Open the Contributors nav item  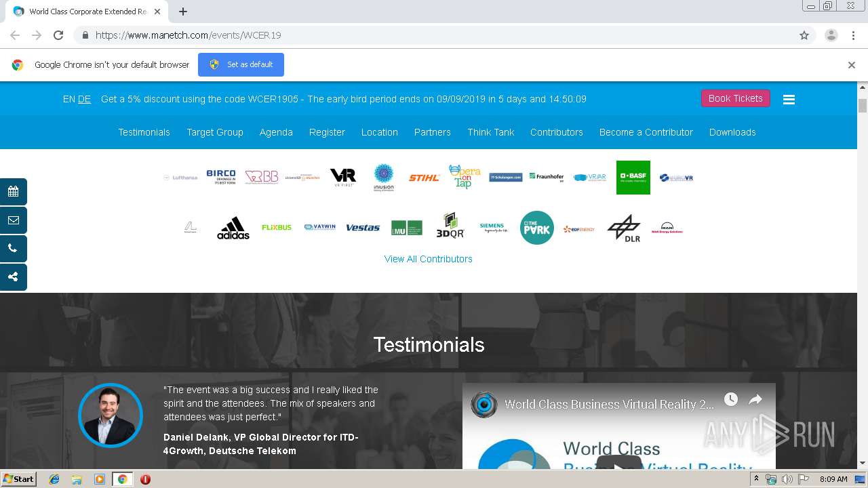(557, 132)
